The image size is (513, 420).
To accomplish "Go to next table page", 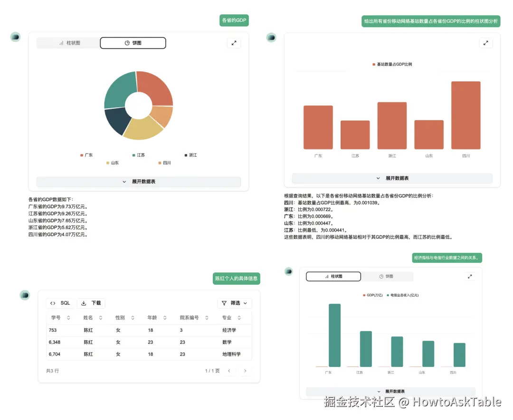I will tap(245, 371).
